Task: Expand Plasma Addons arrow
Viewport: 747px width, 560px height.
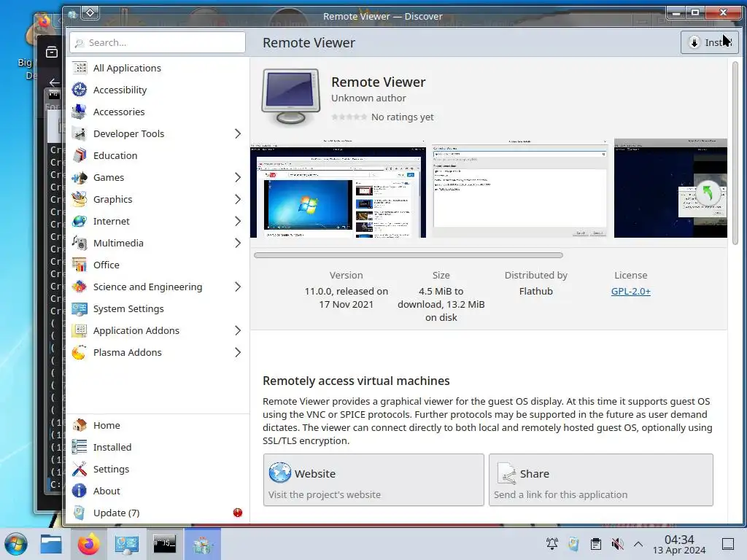Action: coord(238,353)
